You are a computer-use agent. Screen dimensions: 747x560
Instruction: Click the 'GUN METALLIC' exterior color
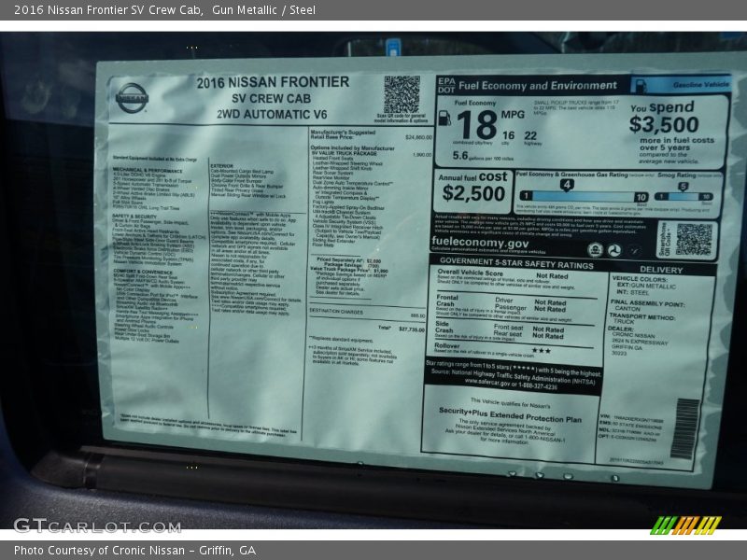[x=653, y=286]
